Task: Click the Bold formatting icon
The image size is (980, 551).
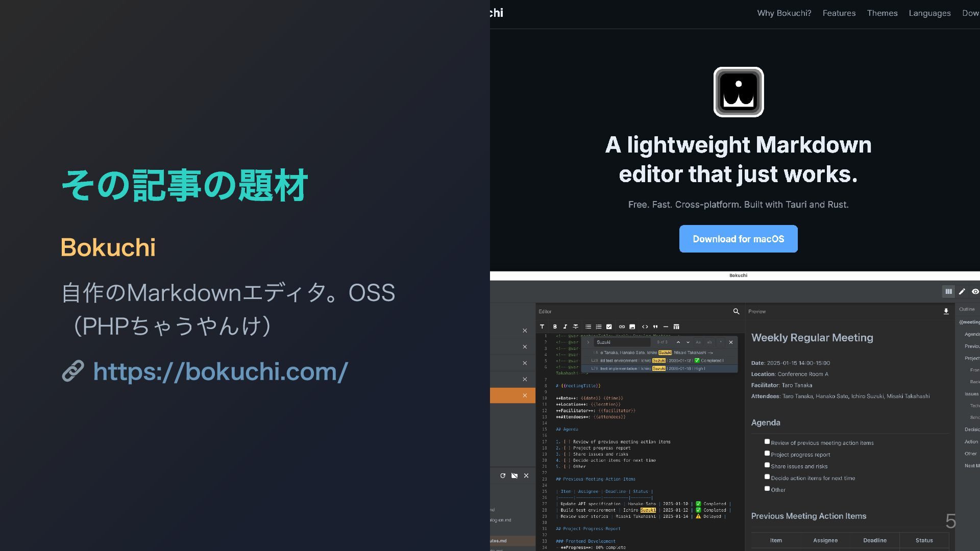Action: [555, 327]
